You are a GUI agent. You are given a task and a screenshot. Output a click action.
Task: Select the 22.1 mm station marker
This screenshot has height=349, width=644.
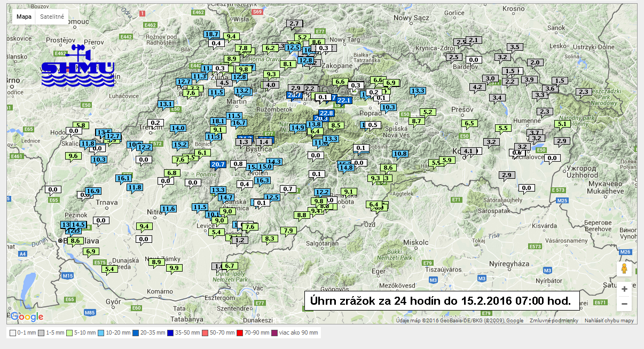[344, 100]
